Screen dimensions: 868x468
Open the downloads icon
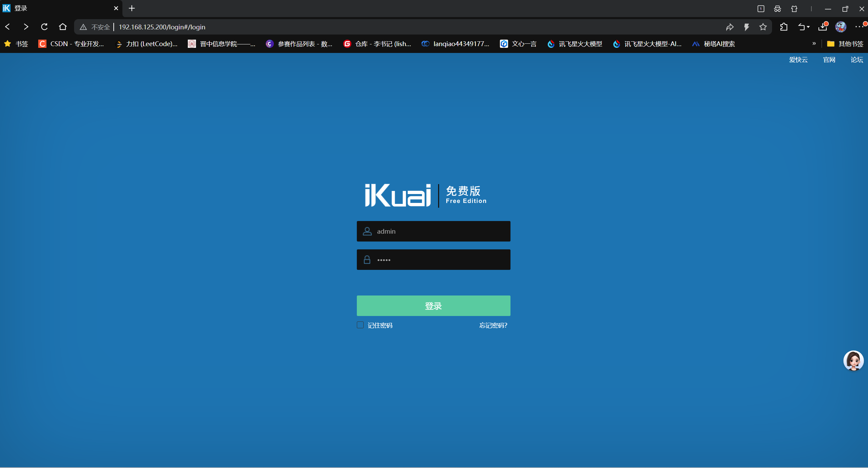[823, 27]
